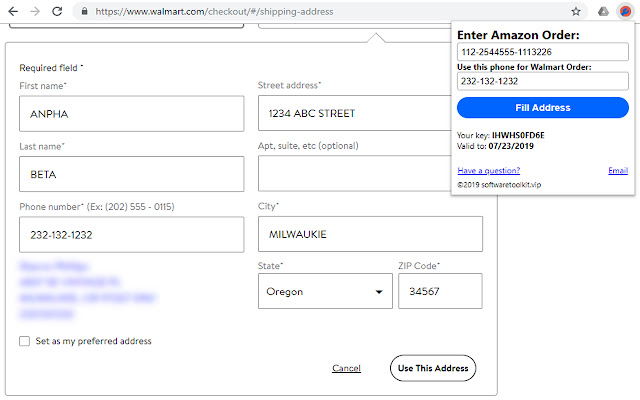
Task: Toggle Set as my preferred address checkbox
Action: tap(25, 341)
